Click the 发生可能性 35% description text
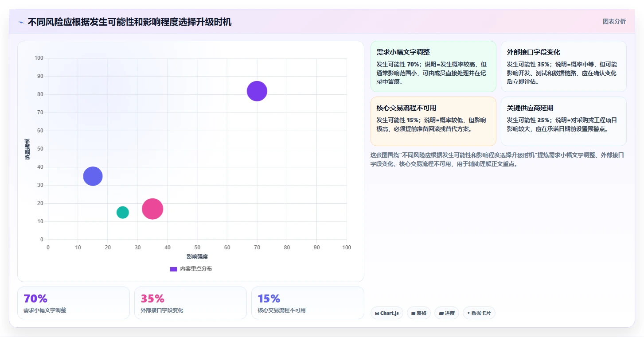Screen dimensions: 644x337 tap(562, 73)
